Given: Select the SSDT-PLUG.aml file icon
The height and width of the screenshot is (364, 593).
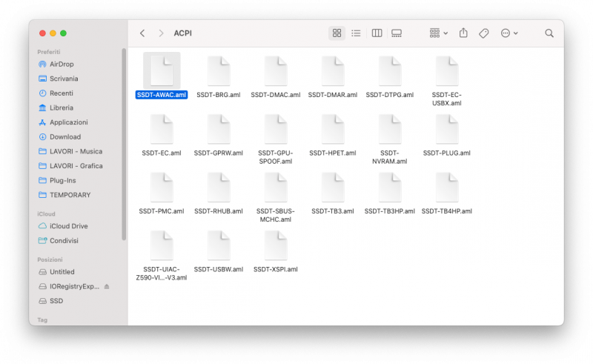Looking at the screenshot, I should pos(447,129).
